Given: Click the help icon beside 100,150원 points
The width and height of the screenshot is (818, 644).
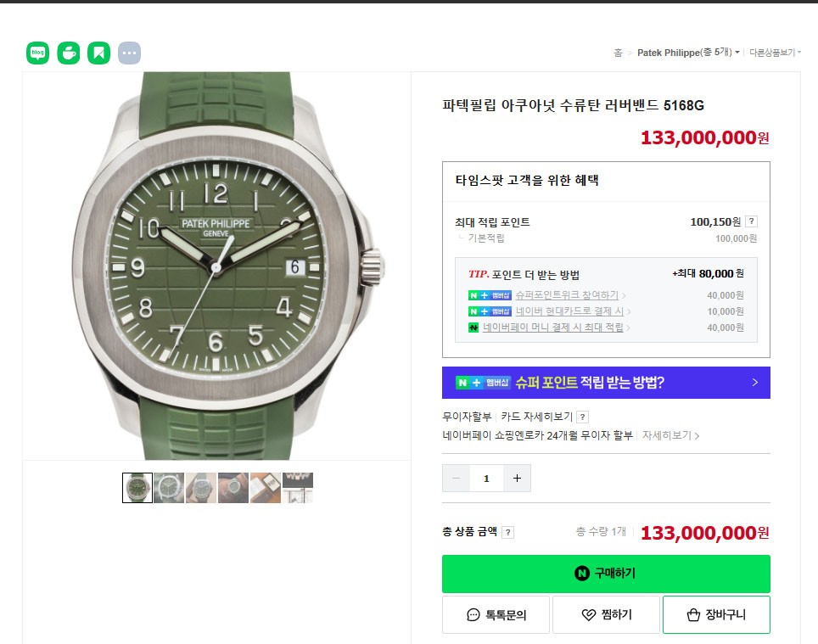Looking at the screenshot, I should (751, 221).
